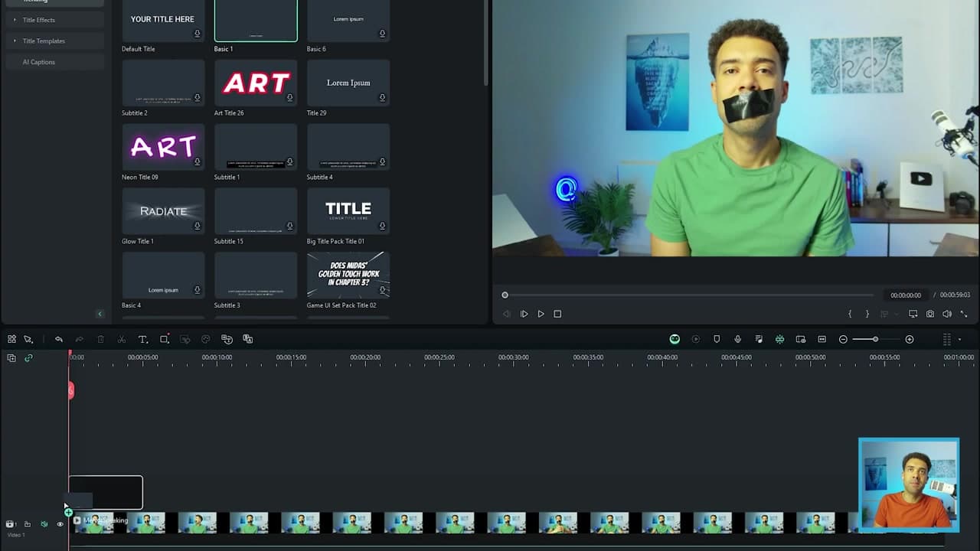
Task: Choose the Neon Title 09 preset
Action: (163, 147)
